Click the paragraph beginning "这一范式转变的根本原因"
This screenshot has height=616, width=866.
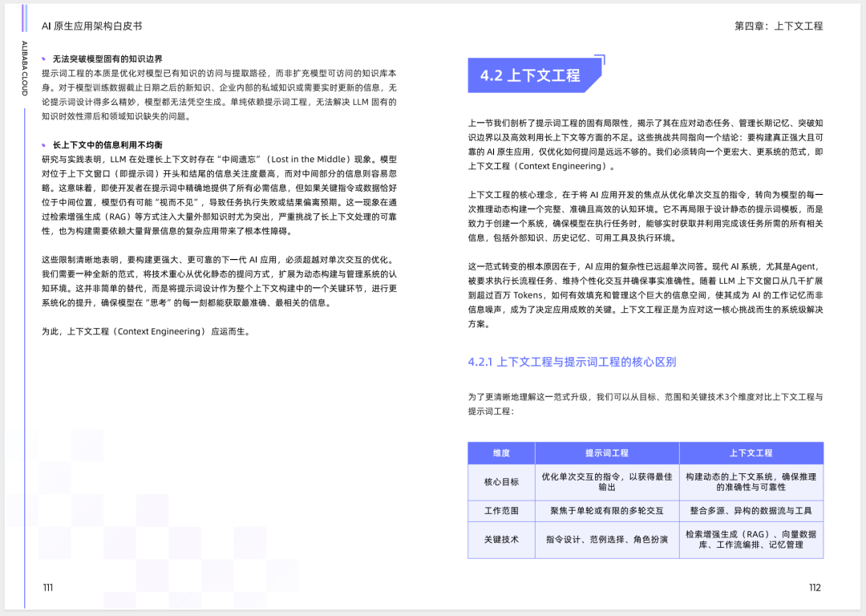pos(645,296)
